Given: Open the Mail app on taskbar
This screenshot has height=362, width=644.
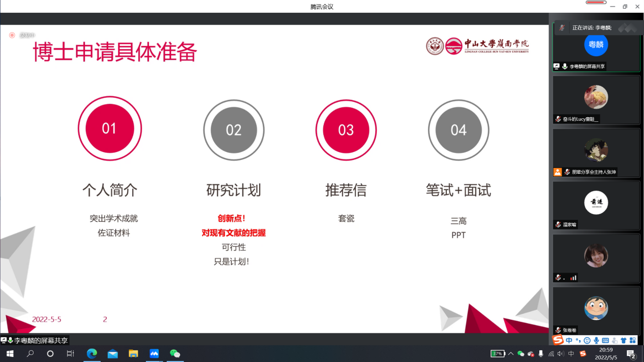Looking at the screenshot, I should (x=112, y=354).
